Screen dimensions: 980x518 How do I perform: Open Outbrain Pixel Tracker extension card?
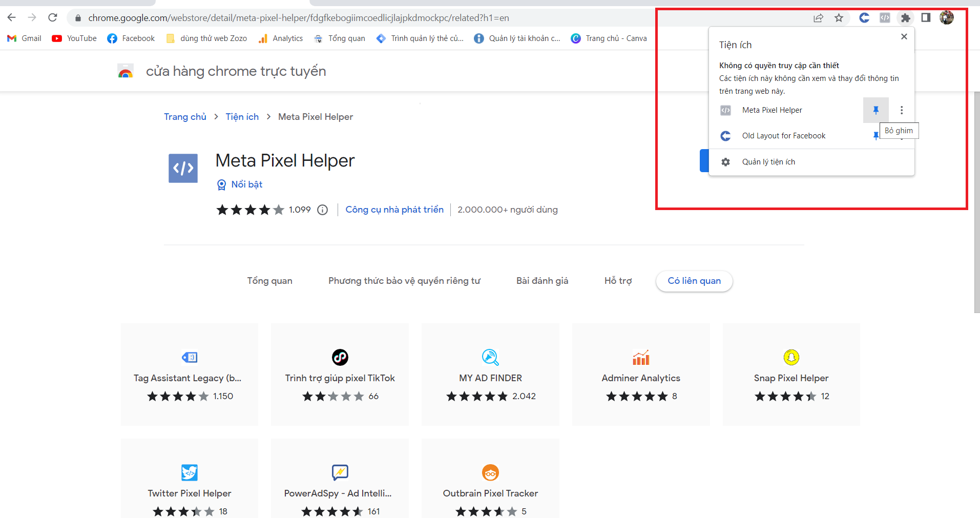490,479
